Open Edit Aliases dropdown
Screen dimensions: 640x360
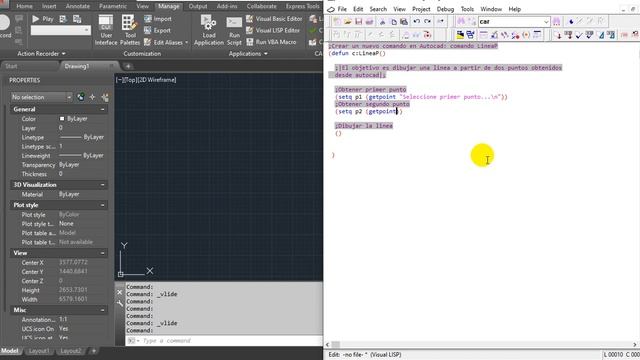click(x=187, y=42)
